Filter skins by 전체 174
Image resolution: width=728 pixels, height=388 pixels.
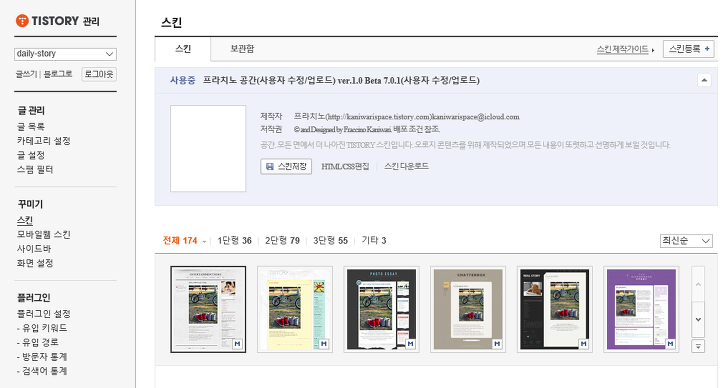[180, 240]
